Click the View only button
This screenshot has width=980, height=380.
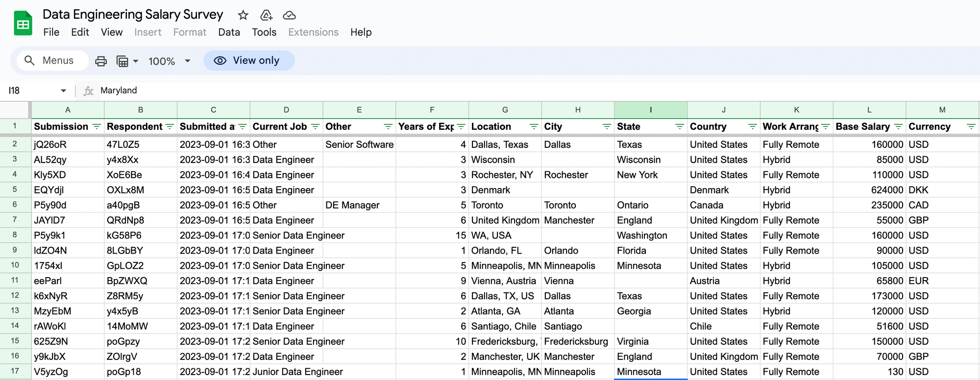coord(249,60)
